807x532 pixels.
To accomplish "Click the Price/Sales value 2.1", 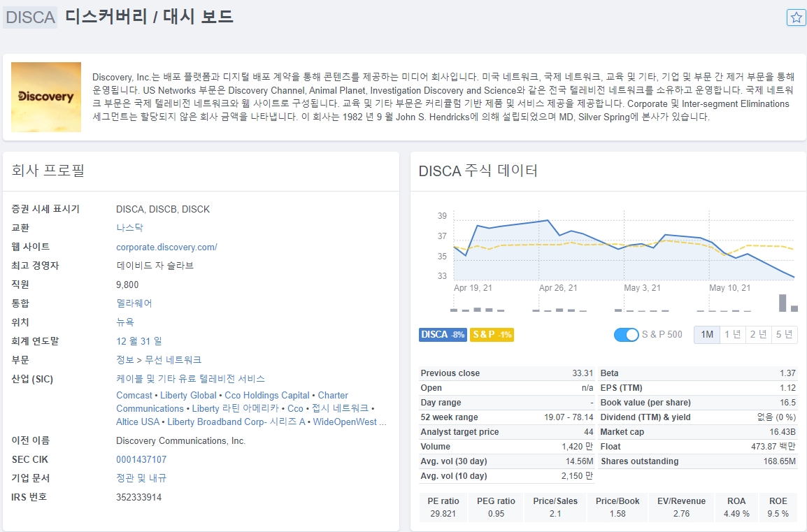I will click(555, 514).
